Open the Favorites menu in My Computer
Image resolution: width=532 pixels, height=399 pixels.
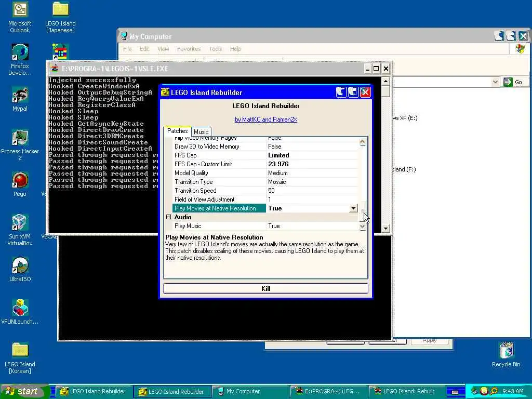189,49
